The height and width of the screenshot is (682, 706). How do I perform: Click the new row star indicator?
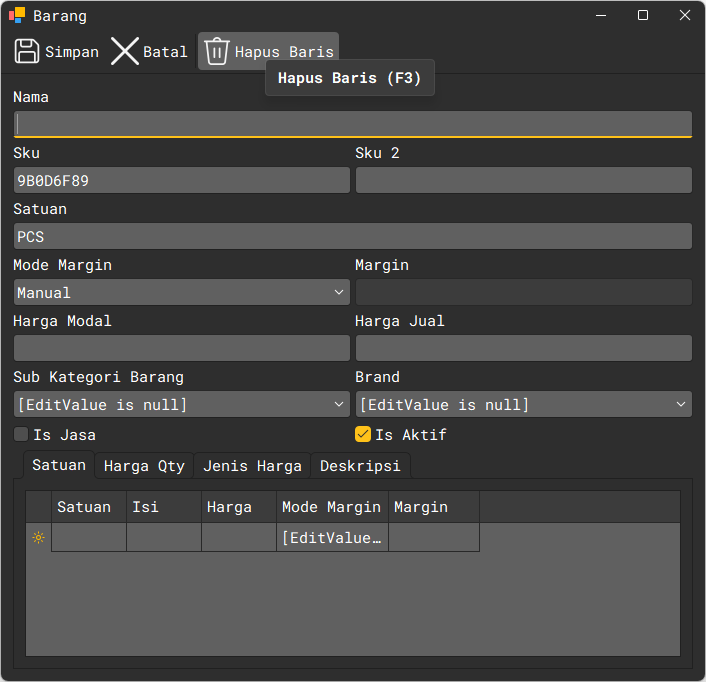(x=38, y=538)
